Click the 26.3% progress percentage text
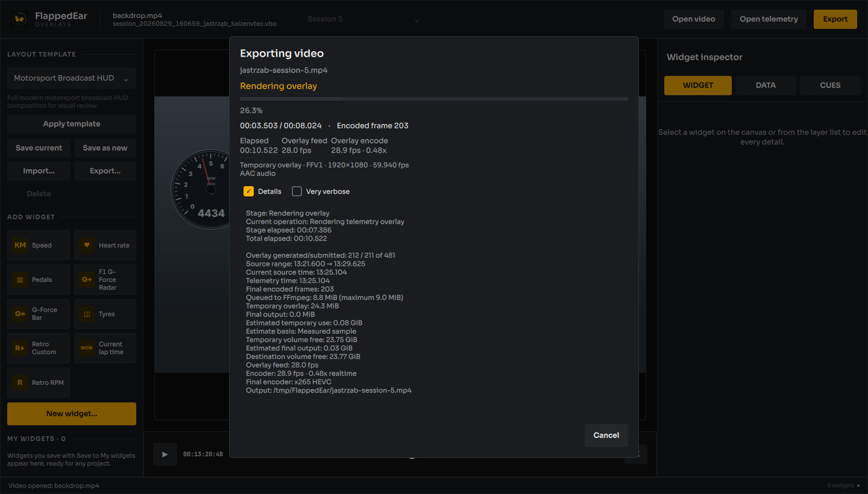The height and width of the screenshot is (494, 868). click(251, 111)
